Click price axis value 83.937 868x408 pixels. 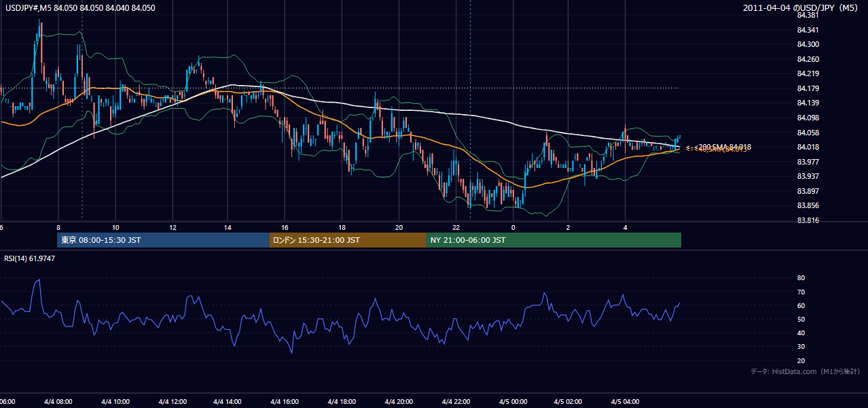tap(807, 176)
